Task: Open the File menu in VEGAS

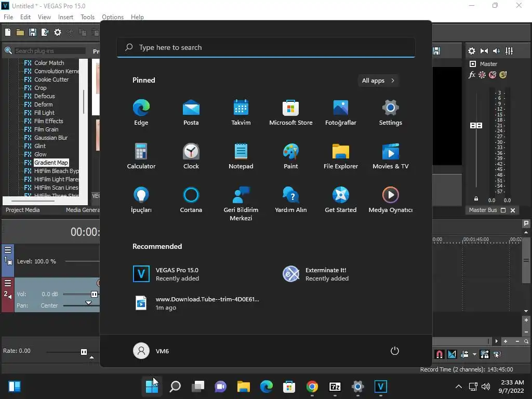Action: [x=8, y=17]
